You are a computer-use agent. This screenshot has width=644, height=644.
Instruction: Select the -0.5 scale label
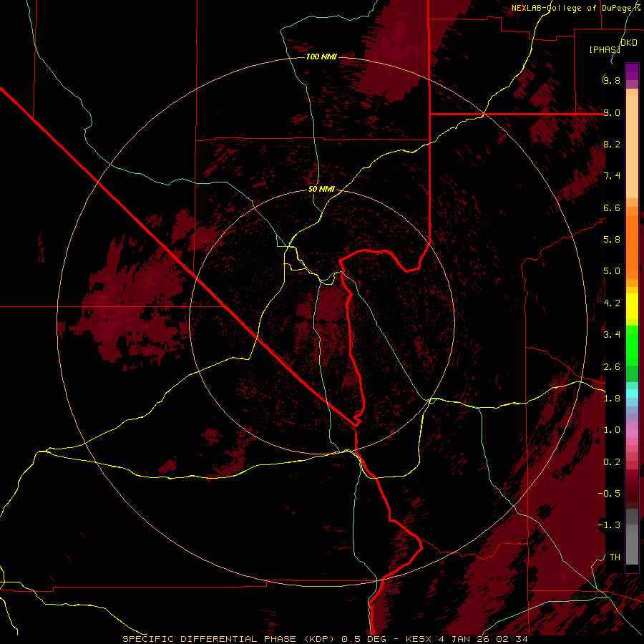[x=609, y=494]
